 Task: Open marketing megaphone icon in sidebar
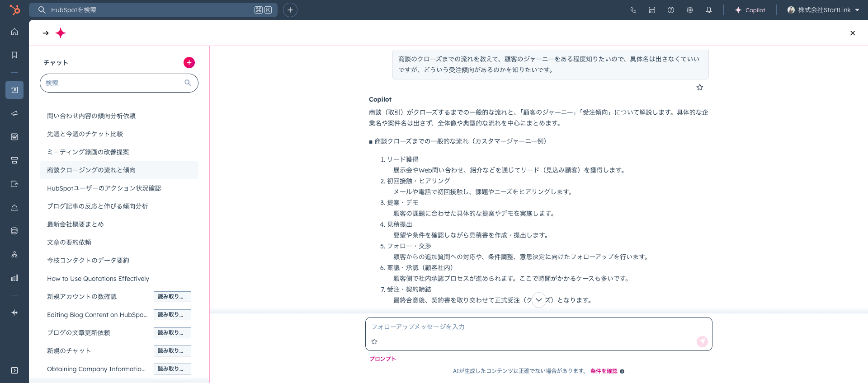coord(14,113)
